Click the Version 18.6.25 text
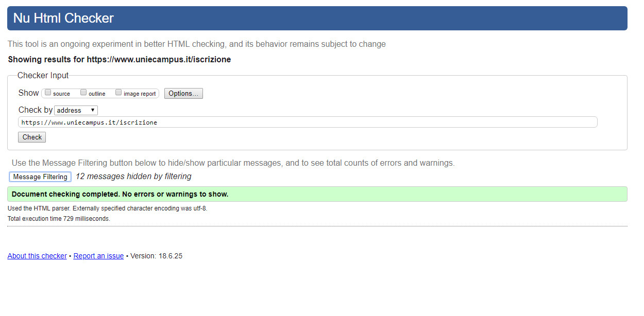Viewport: 644px width, 316px height. [156, 256]
